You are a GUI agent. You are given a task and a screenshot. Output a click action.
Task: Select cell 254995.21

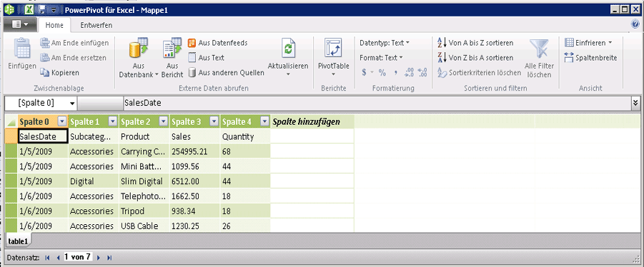click(194, 152)
